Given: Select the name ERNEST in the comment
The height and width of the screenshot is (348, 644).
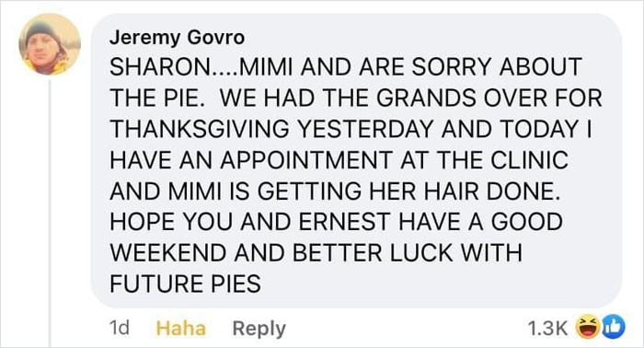Looking at the screenshot, I should [344, 222].
